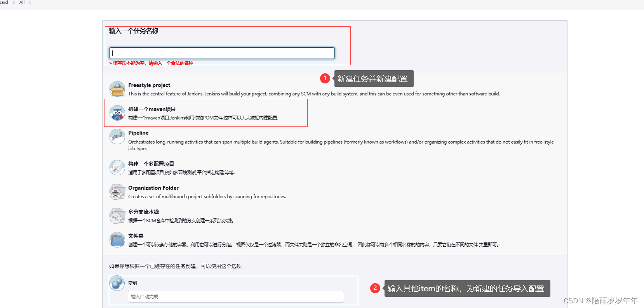Click the 复制 label
The height and width of the screenshot is (308, 644).
click(x=132, y=283)
